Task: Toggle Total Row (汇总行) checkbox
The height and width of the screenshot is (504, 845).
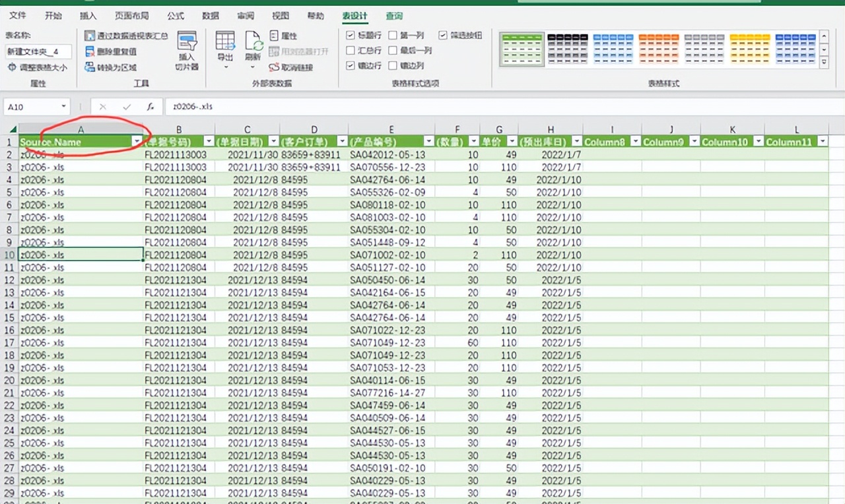Action: [351, 50]
